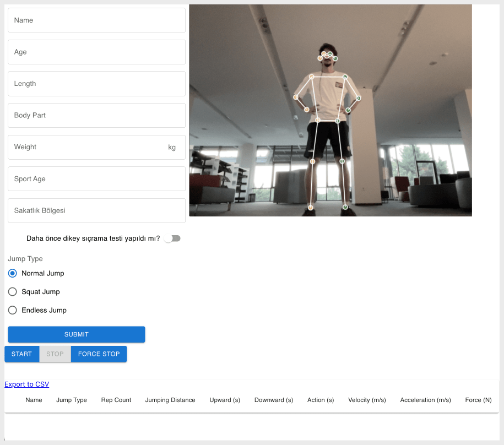Click into the Body Part field

(96, 116)
